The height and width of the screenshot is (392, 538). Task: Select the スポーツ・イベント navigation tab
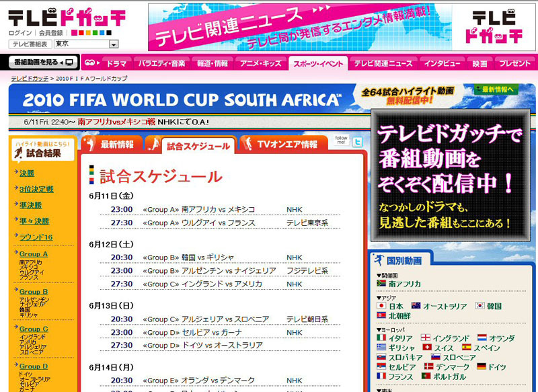coord(318,63)
